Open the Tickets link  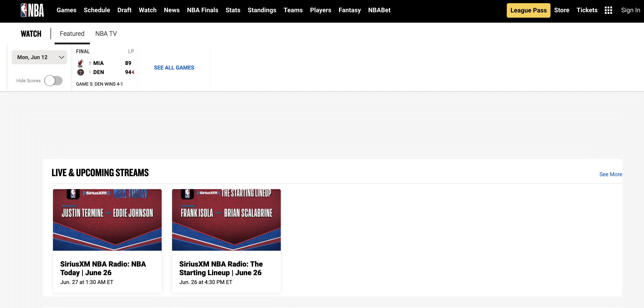[x=587, y=10]
